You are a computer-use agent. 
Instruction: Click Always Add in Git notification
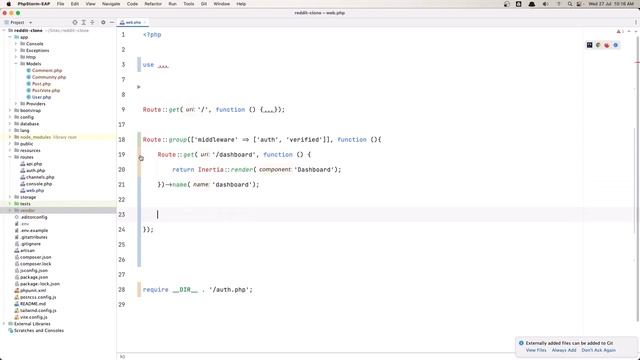564,350
